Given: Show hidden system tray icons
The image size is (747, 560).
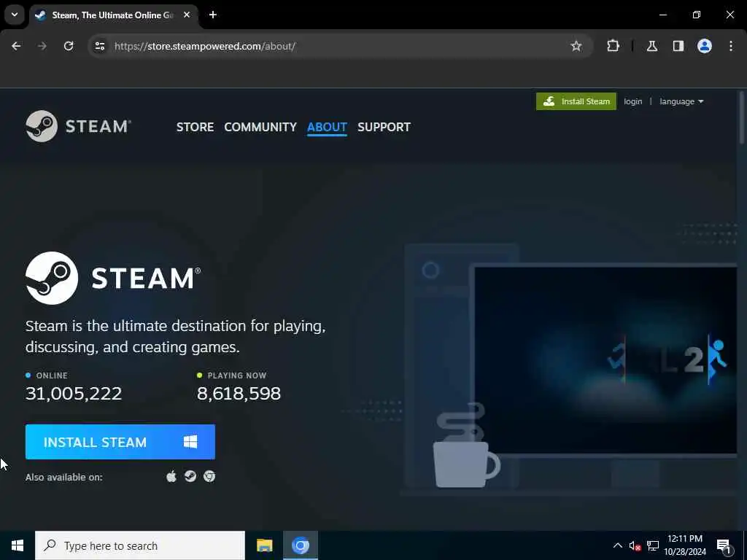Looking at the screenshot, I should pos(617,545).
